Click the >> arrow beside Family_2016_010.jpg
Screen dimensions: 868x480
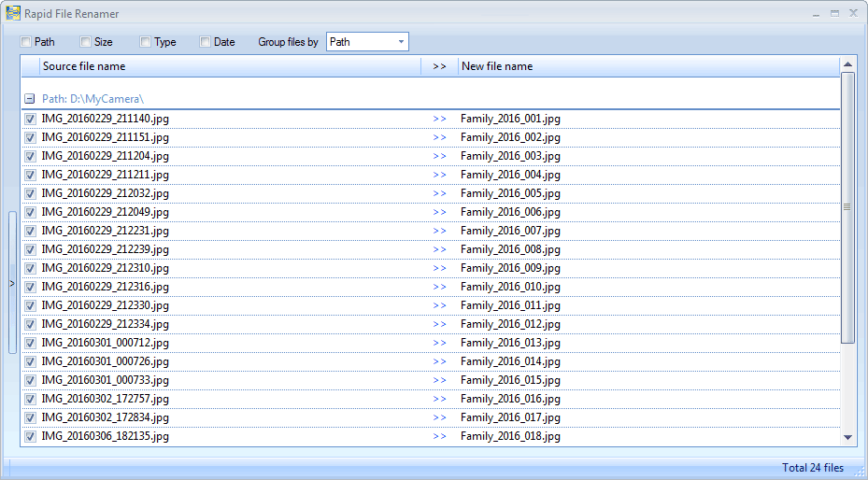click(x=439, y=287)
